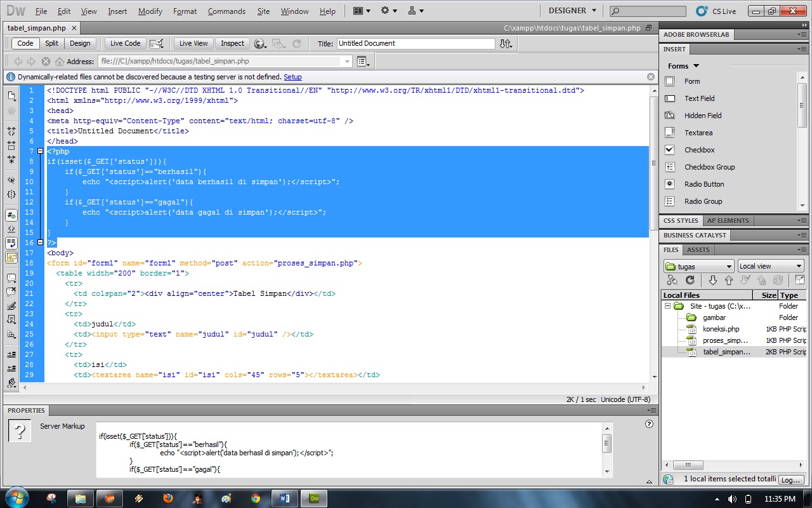This screenshot has width=812, height=508.
Task: Click the Expand All icon in coding toolbar
Action: tap(11, 159)
